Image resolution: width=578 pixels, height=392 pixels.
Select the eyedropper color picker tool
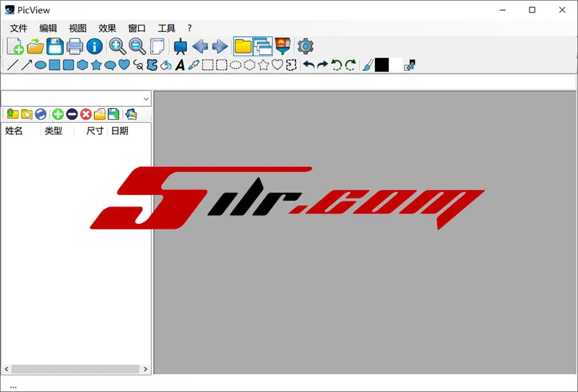194,65
